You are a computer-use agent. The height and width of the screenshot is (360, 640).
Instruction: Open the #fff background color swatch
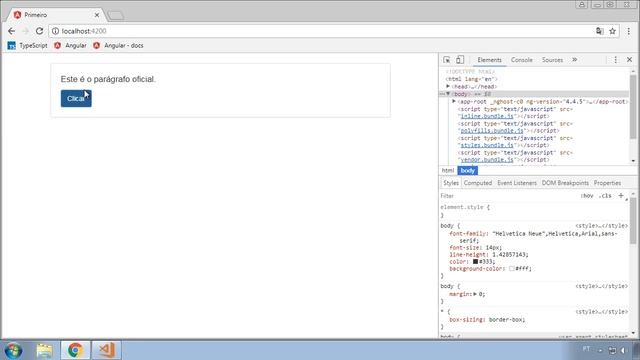coord(511,269)
